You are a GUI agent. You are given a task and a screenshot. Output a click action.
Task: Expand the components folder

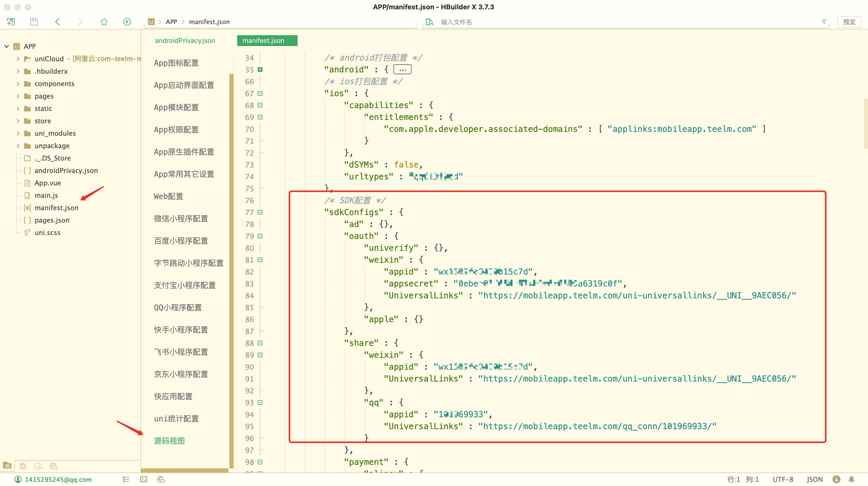pos(18,84)
